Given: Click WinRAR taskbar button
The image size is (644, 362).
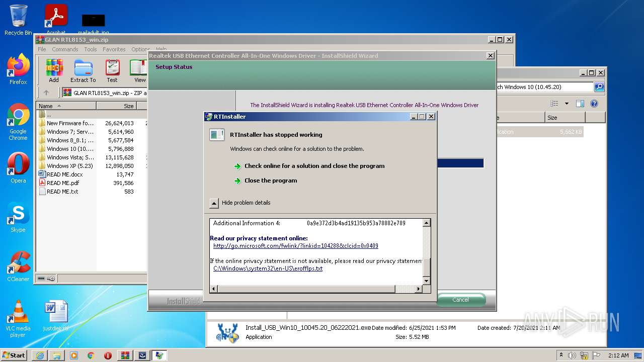Looking at the screenshot, I should pos(125,355).
